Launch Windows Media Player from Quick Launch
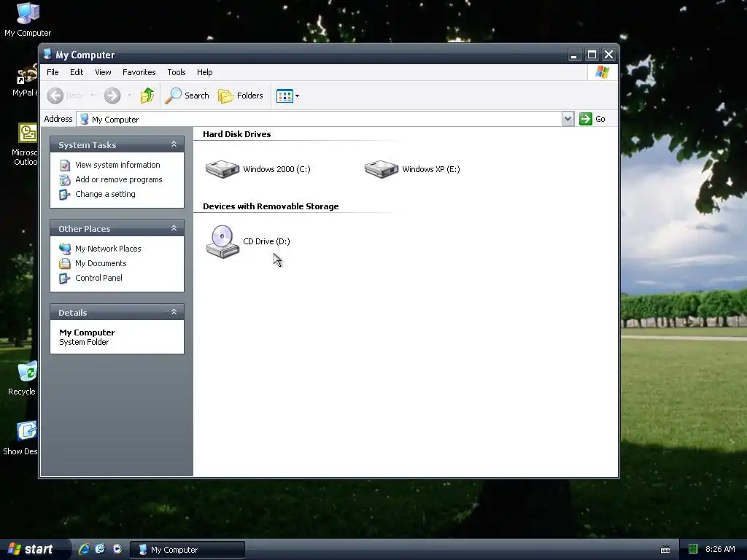Viewport: 747px width, 560px height. (117, 549)
